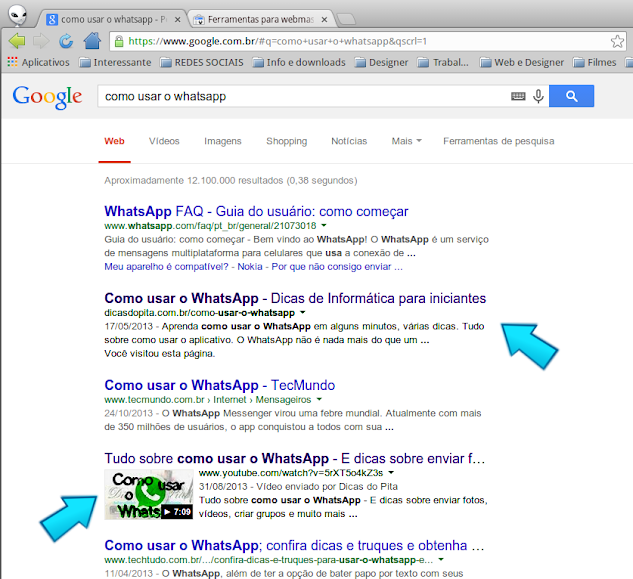The image size is (633, 579).
Task: Open the REDES SOCIAIS bookmarks folder
Action: [x=202, y=63]
